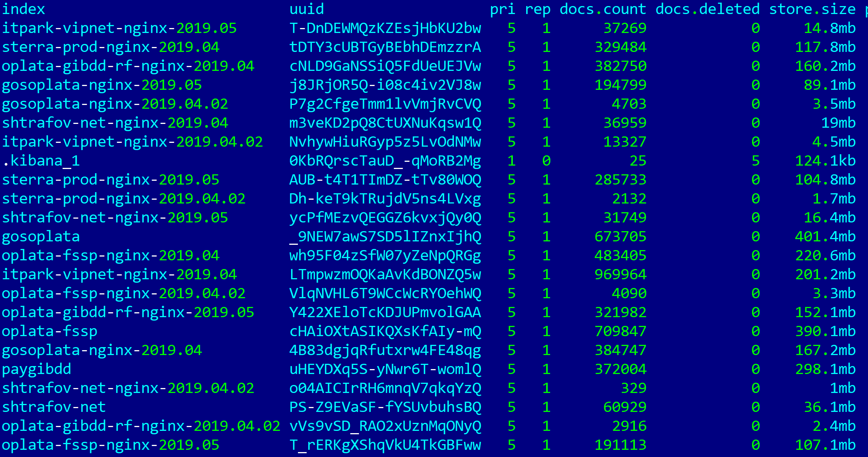Click docs.count value 709847
This screenshot has height=457, width=868.
click(620, 331)
